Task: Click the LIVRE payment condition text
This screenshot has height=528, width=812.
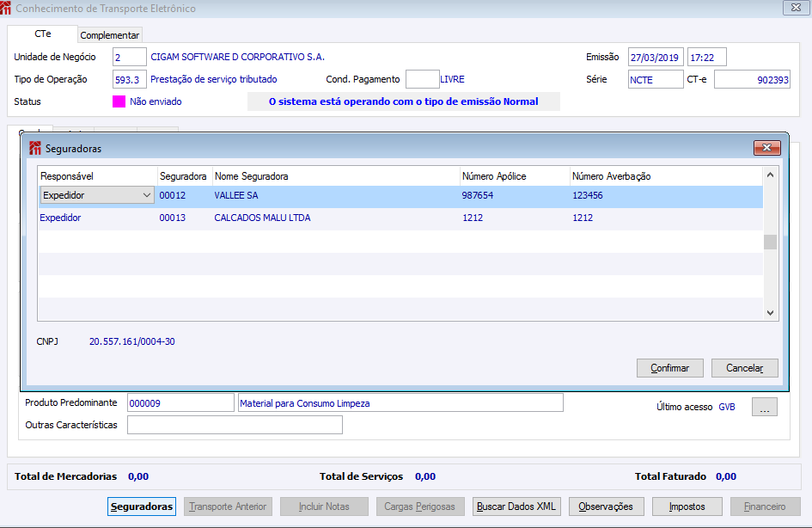Action: click(452, 79)
